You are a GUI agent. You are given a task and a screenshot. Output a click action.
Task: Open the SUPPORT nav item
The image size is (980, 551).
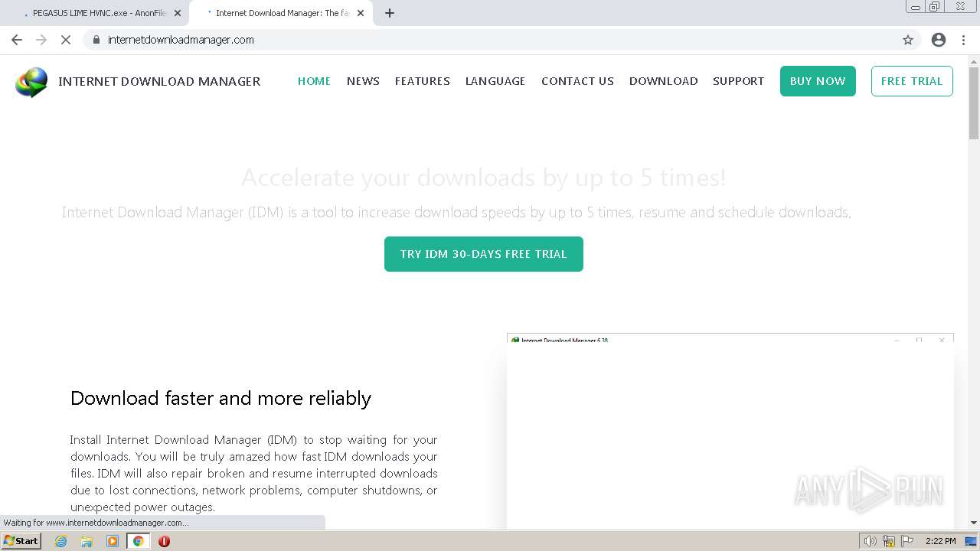(x=738, y=81)
